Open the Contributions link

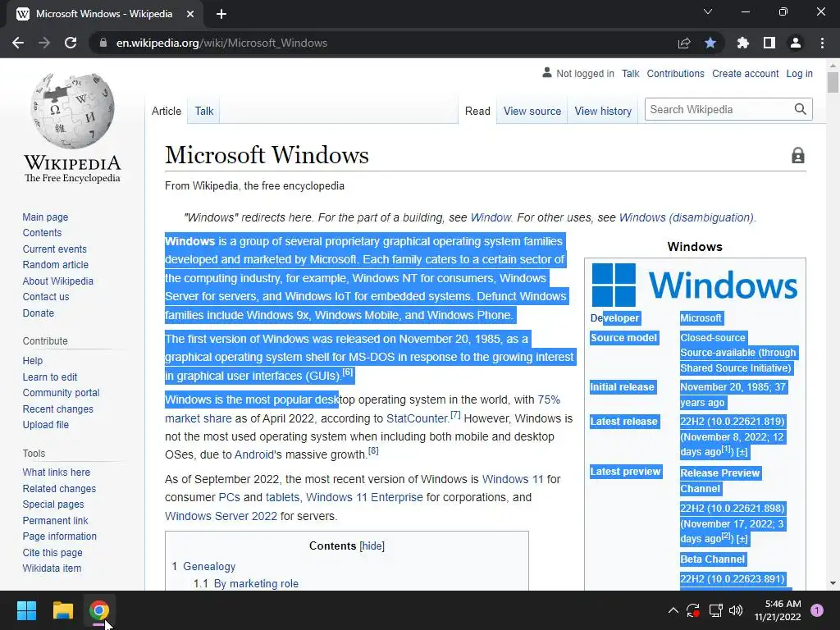pyautogui.click(x=676, y=73)
